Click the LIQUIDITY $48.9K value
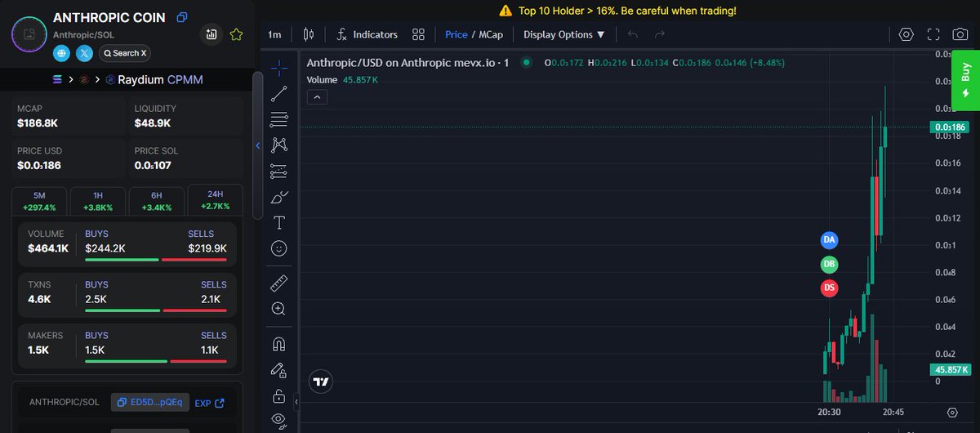This screenshot has height=433, width=980. tap(153, 123)
